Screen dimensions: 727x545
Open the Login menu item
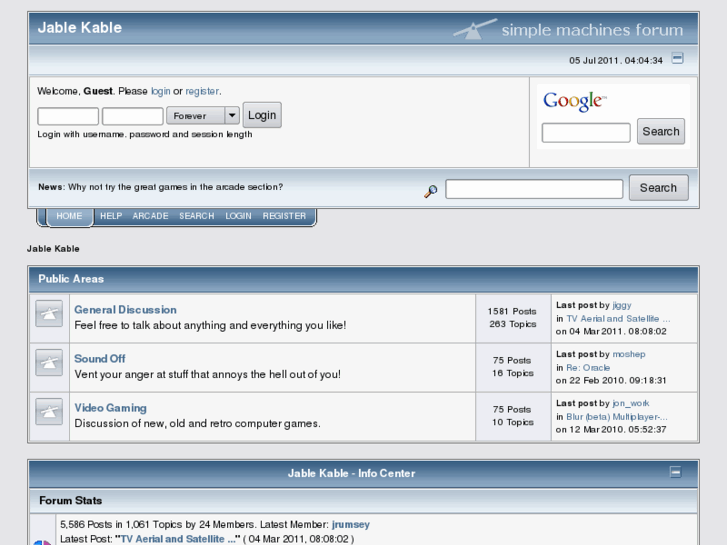(238, 216)
